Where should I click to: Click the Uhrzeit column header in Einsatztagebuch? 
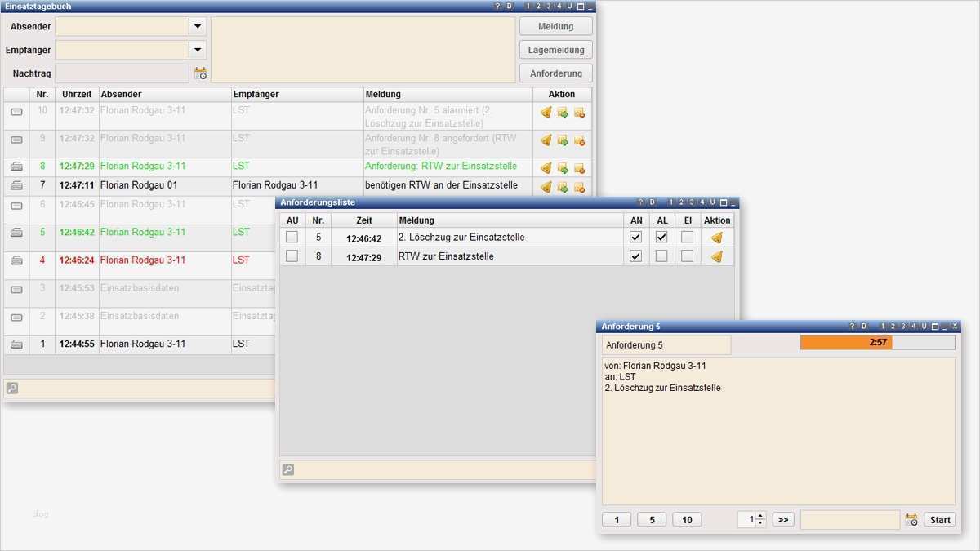point(77,94)
